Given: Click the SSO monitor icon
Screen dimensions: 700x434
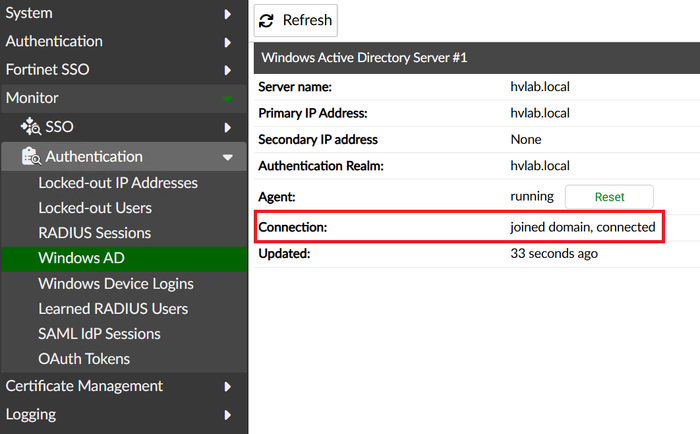Looking at the screenshot, I should coord(30,127).
